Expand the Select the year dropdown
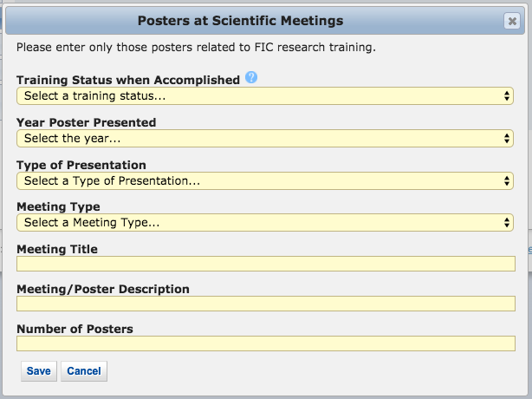Image resolution: width=532 pixels, height=399 pixels. [265, 138]
